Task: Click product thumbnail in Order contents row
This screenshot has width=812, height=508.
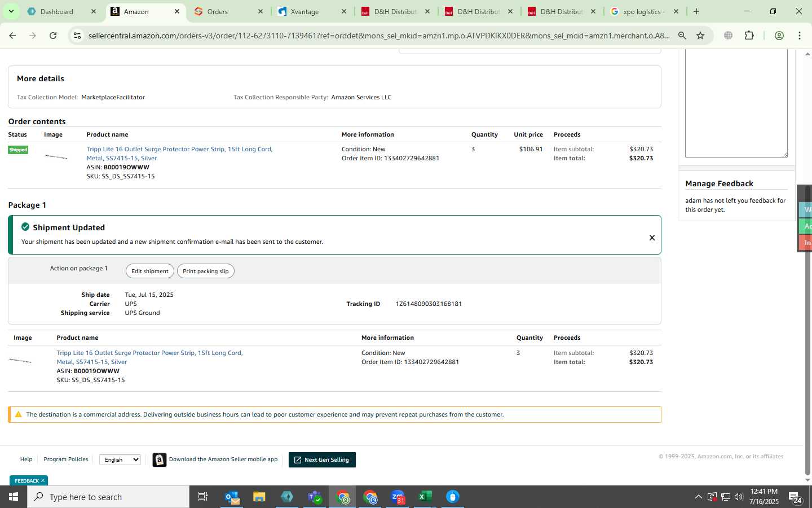Action: click(56, 157)
